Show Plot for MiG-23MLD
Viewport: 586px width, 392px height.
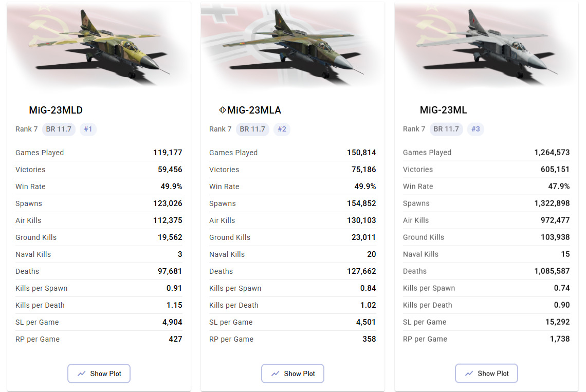point(99,374)
